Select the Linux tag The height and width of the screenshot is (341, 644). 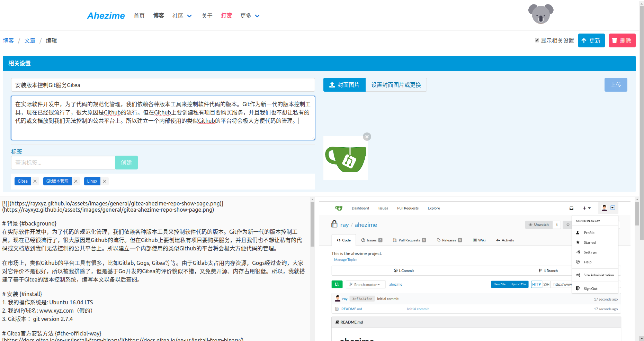(x=92, y=181)
